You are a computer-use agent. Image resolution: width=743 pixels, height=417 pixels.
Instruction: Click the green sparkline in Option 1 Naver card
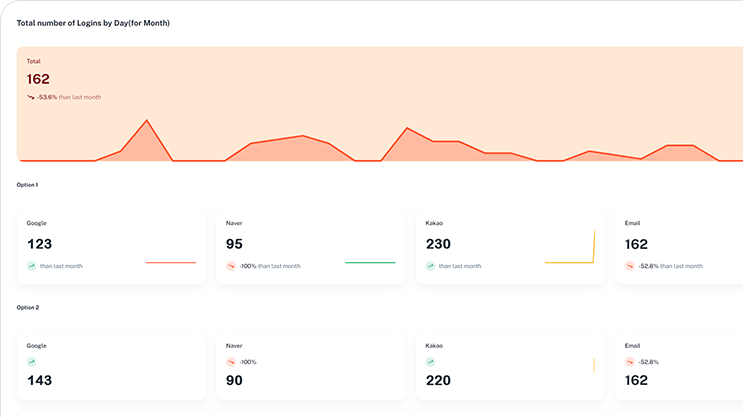click(370, 263)
